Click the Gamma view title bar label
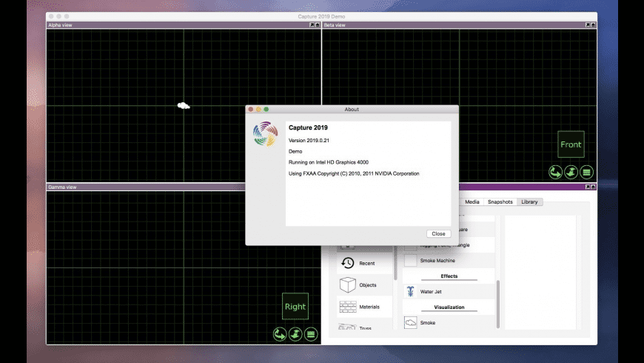Image resolution: width=644 pixels, height=363 pixels. coord(62,187)
